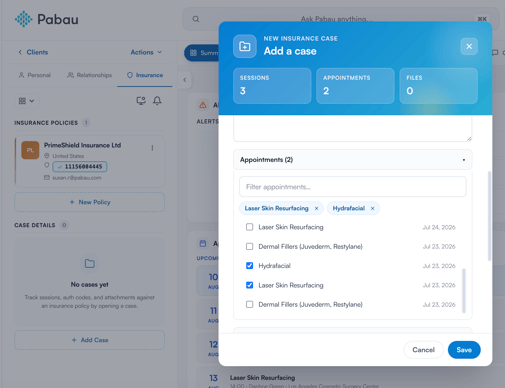This screenshot has height=388, width=505.
Task: Save the new insurance case
Action: point(464,350)
